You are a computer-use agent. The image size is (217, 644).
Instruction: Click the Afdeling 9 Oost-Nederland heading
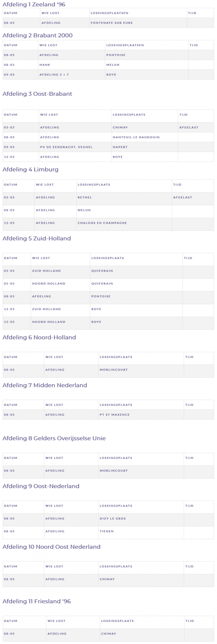pos(41,486)
